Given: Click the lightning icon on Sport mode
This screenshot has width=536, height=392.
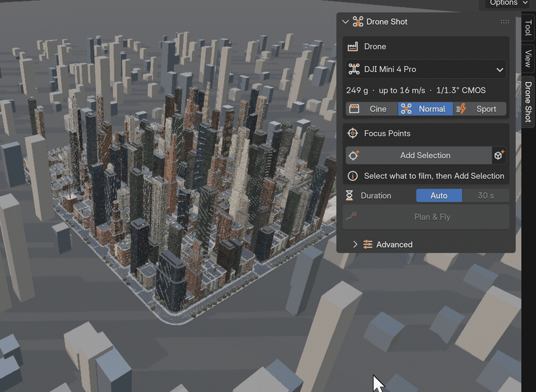Looking at the screenshot, I should pyautogui.click(x=461, y=109).
